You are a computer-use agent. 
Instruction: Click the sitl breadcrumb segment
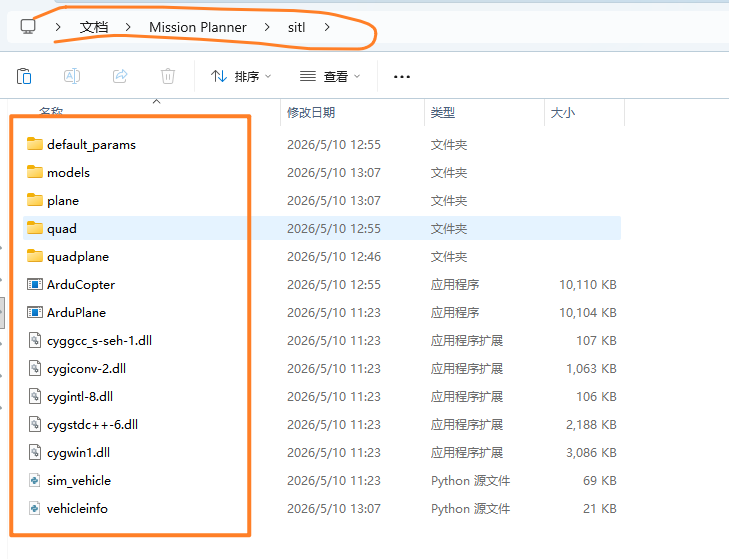[297, 27]
